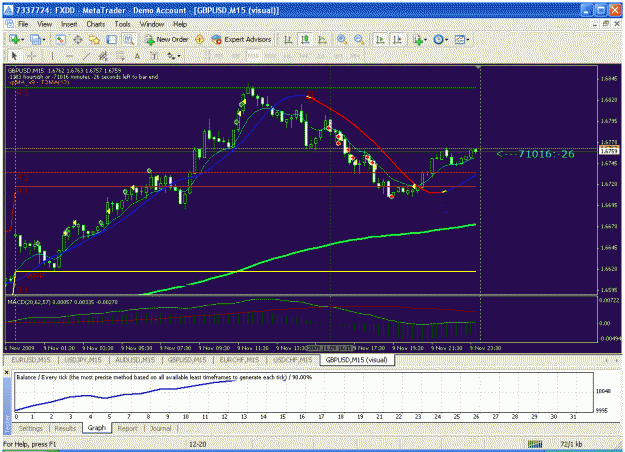Viewport: 625px width, 452px height.
Task: Toggle the Strategy Tester magnifier icon
Action: (x=128, y=39)
